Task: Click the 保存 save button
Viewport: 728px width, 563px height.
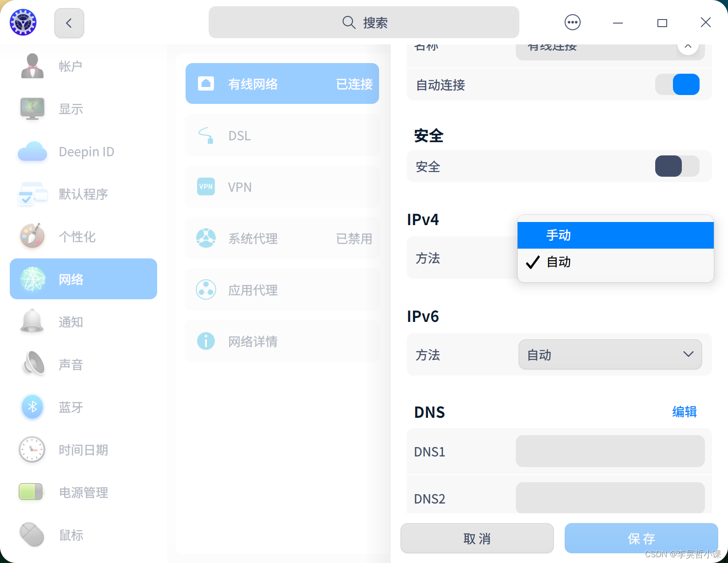Action: [641, 538]
